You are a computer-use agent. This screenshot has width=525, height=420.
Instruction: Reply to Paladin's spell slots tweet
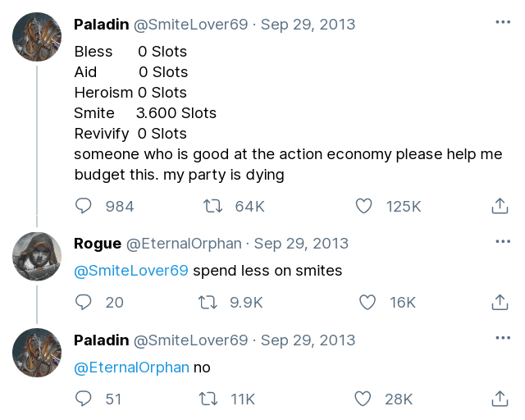84,206
